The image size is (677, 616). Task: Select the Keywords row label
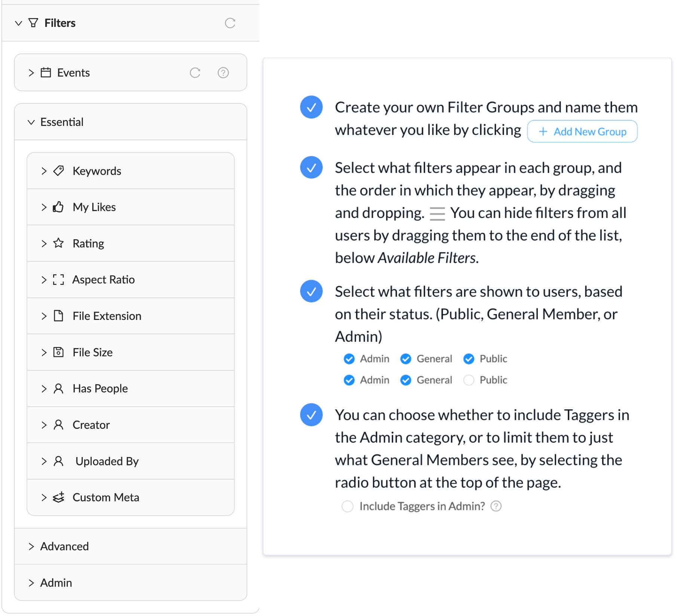pos(97,171)
